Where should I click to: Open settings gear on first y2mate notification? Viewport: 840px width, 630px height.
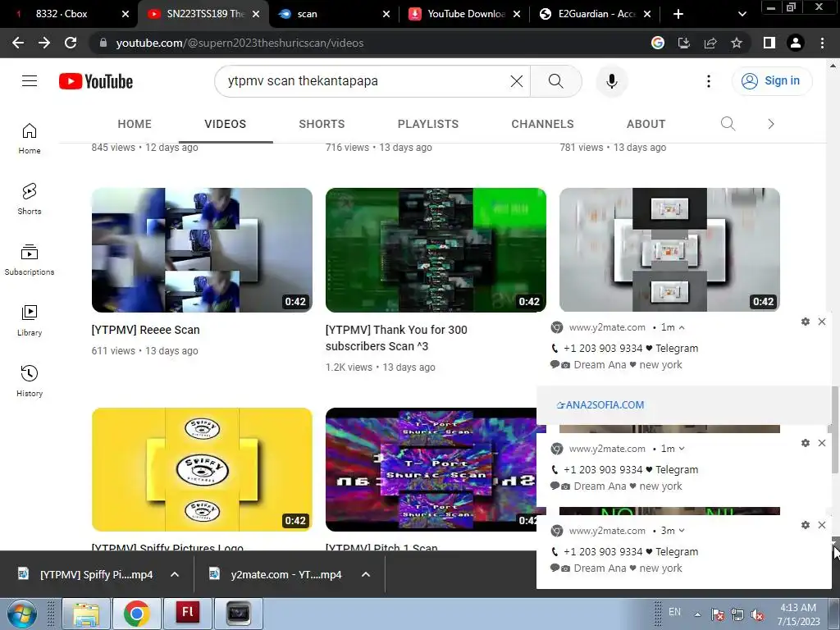806,322
